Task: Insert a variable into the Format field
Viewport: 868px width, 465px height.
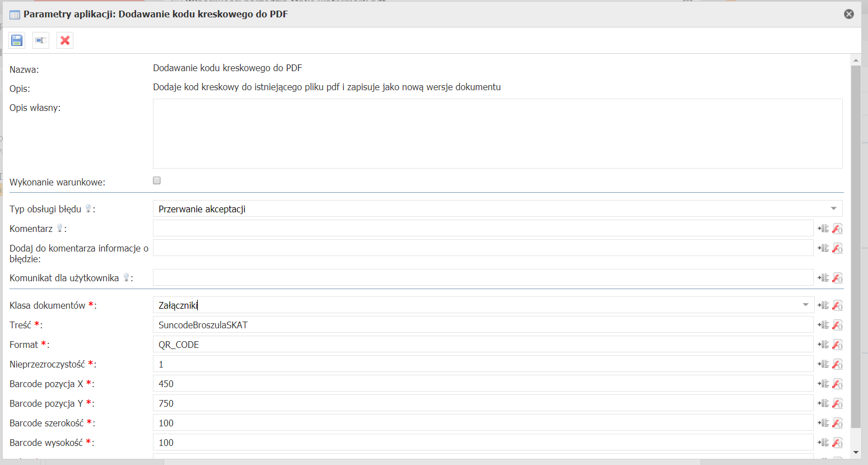Action: [x=823, y=345]
